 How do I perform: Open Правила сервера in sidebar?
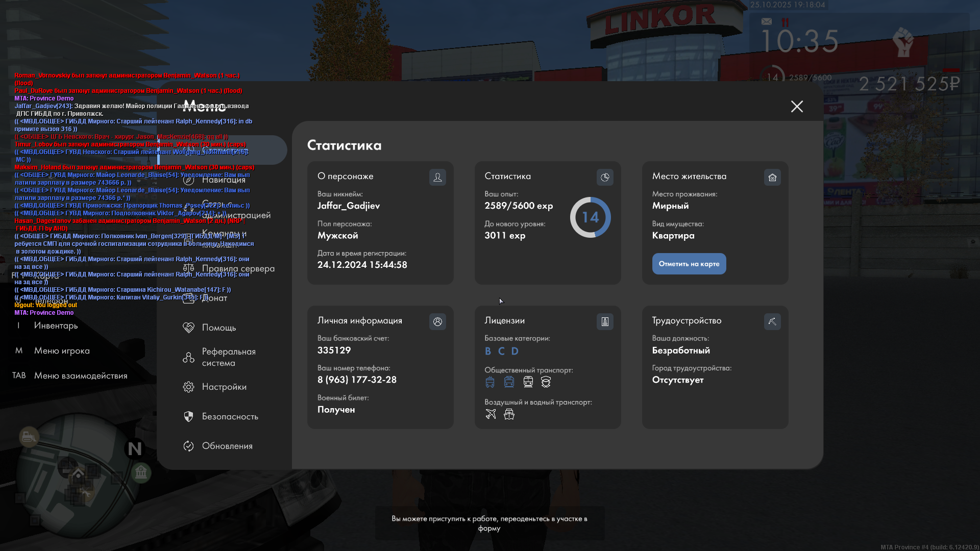(238, 268)
